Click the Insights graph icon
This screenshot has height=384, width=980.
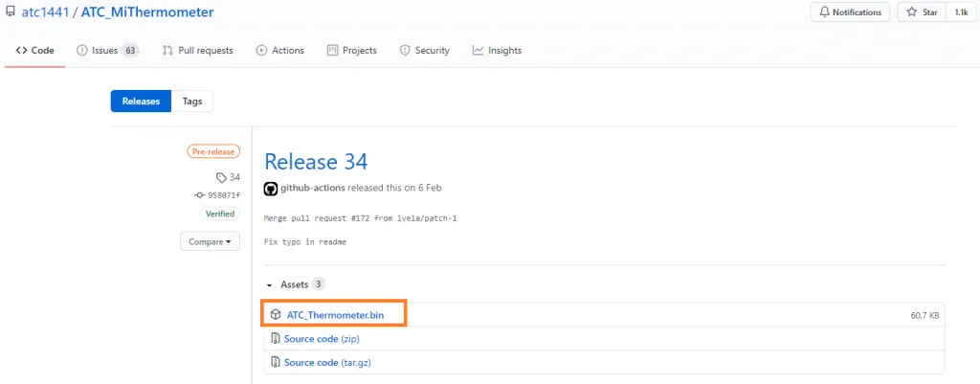479,50
